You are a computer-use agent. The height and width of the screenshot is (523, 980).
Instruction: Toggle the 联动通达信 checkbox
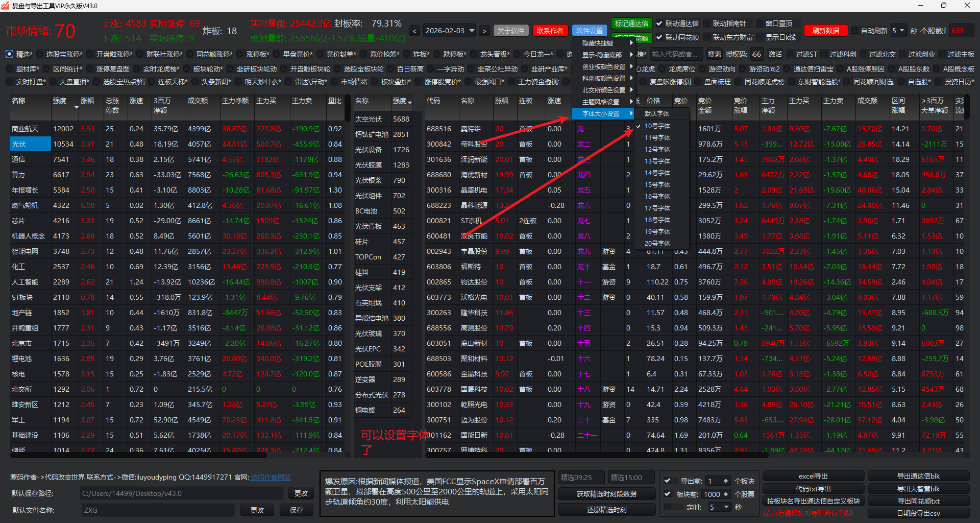(659, 23)
